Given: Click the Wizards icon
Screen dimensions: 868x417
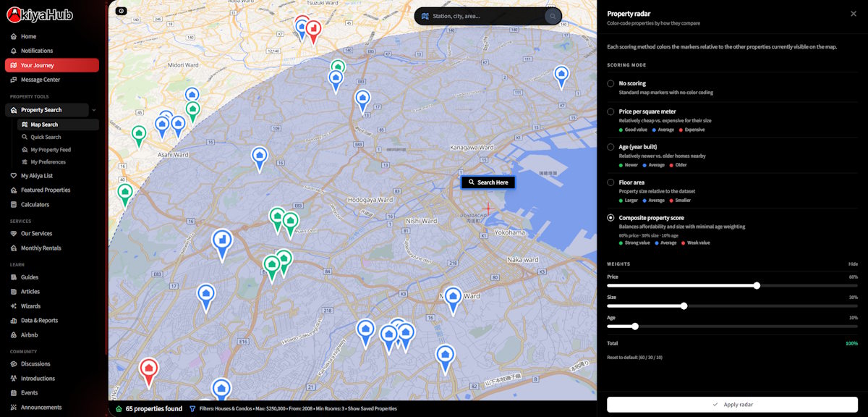Looking at the screenshot, I should [x=14, y=306].
